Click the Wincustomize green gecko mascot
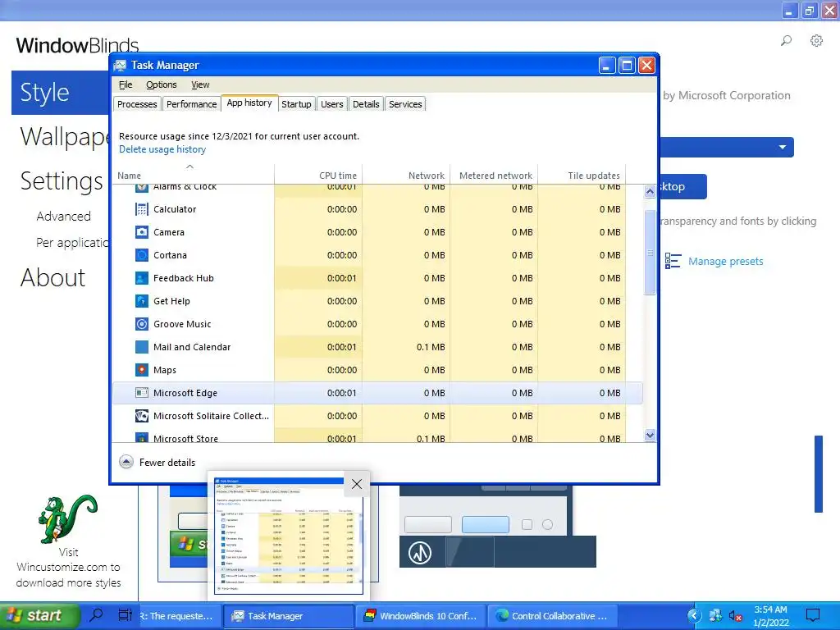The width and height of the screenshot is (840, 630). pos(68,518)
